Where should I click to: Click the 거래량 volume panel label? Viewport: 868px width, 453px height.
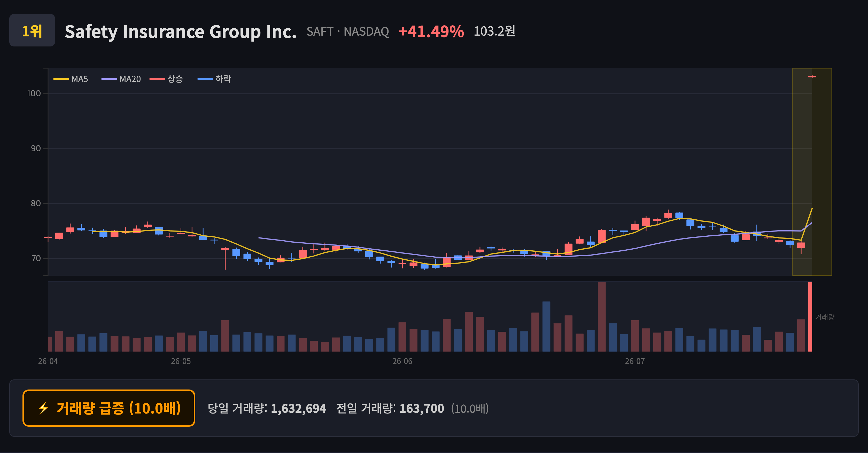pos(825,317)
